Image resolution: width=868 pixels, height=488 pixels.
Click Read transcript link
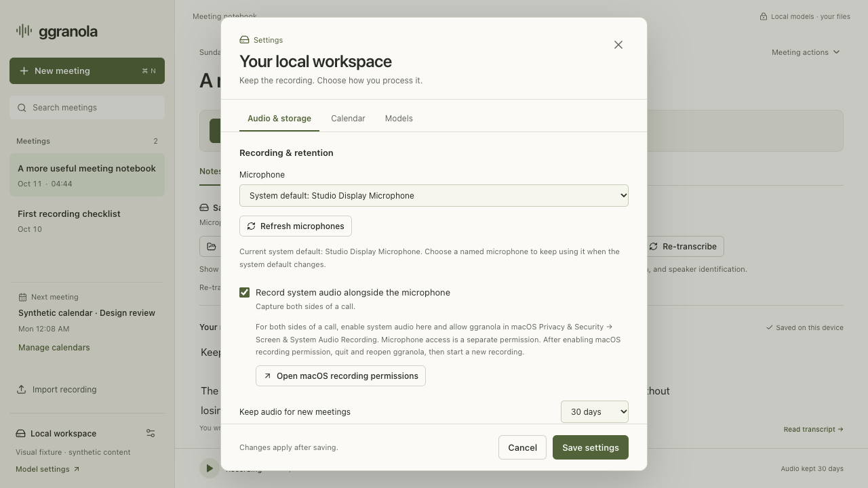coord(813,429)
